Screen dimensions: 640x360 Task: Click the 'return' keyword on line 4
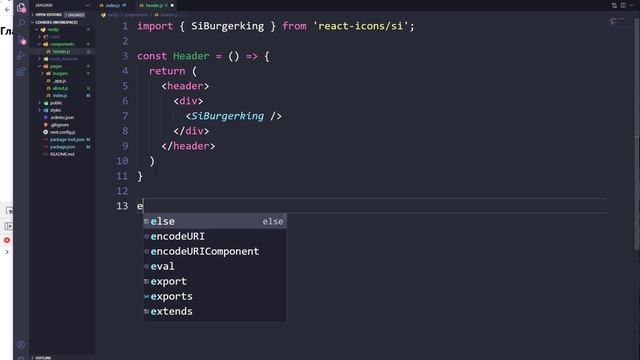(x=167, y=71)
